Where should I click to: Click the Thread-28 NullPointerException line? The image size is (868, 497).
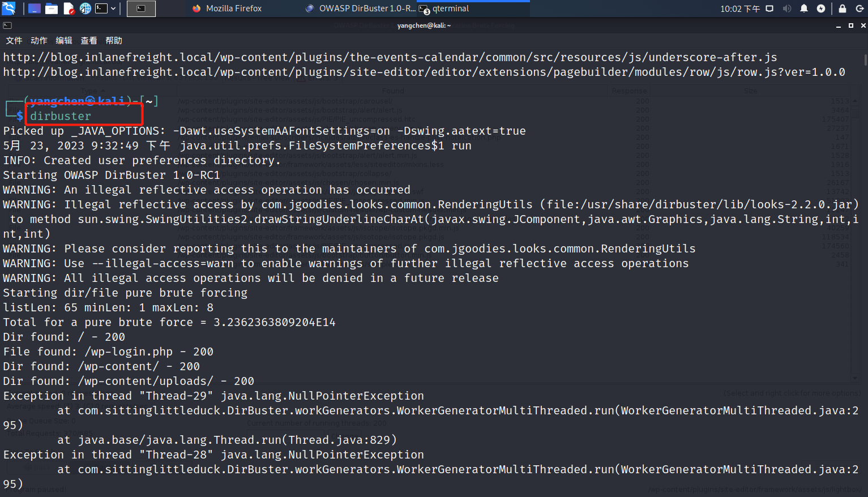213,455
